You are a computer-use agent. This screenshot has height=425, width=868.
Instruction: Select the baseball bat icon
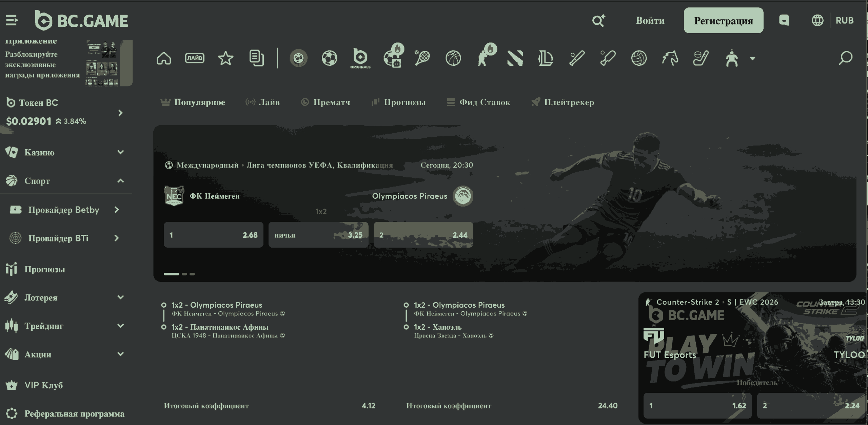577,58
